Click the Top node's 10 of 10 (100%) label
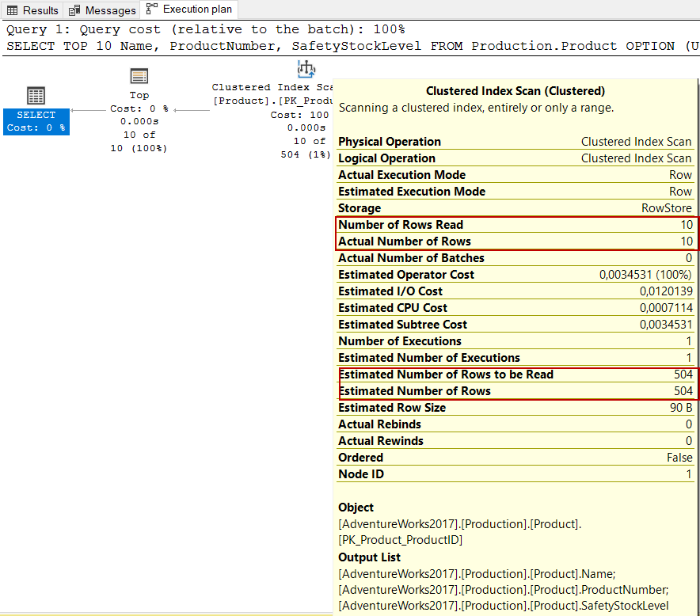This screenshot has width=700, height=616. pyautogui.click(x=139, y=142)
